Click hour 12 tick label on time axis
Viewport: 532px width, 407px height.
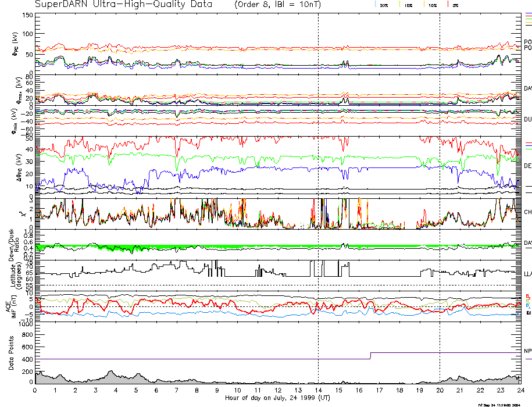click(x=277, y=391)
